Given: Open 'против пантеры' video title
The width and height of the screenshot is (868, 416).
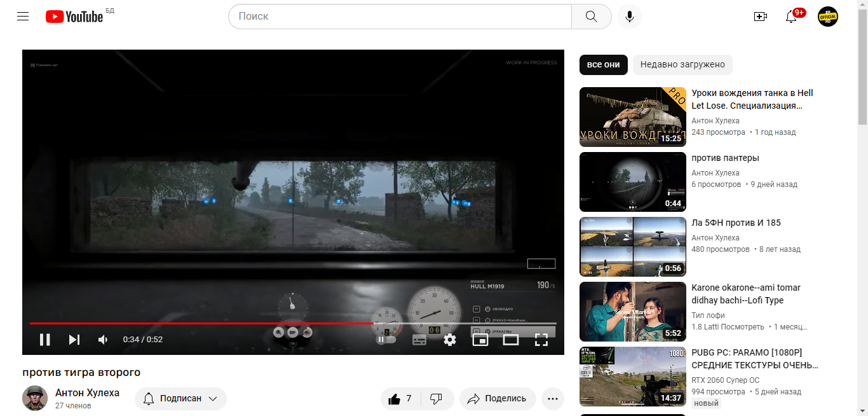Looking at the screenshot, I should point(725,158).
